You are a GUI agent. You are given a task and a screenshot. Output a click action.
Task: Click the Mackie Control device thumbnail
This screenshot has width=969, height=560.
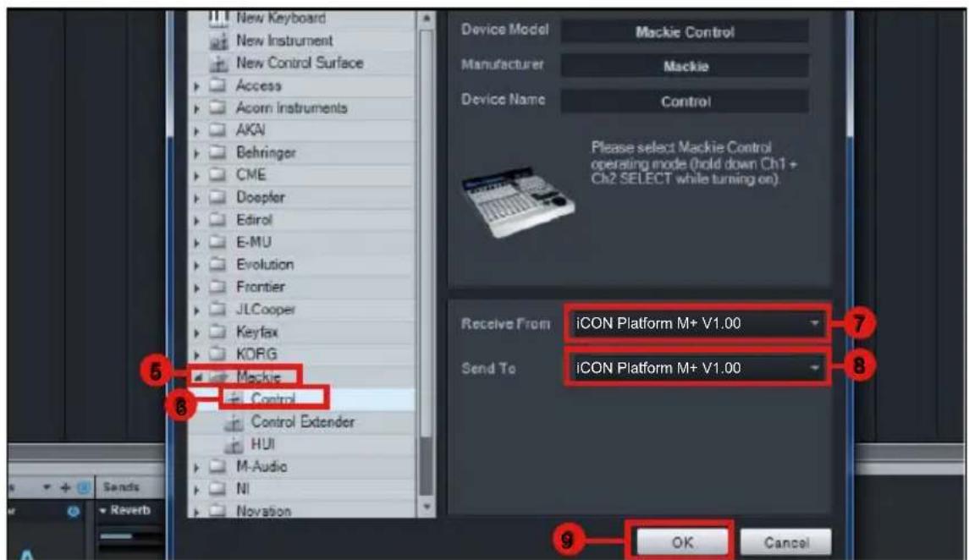(518, 202)
